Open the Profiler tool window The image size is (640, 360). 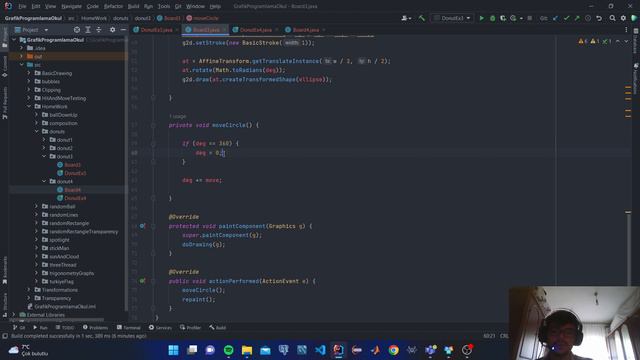[190, 327]
